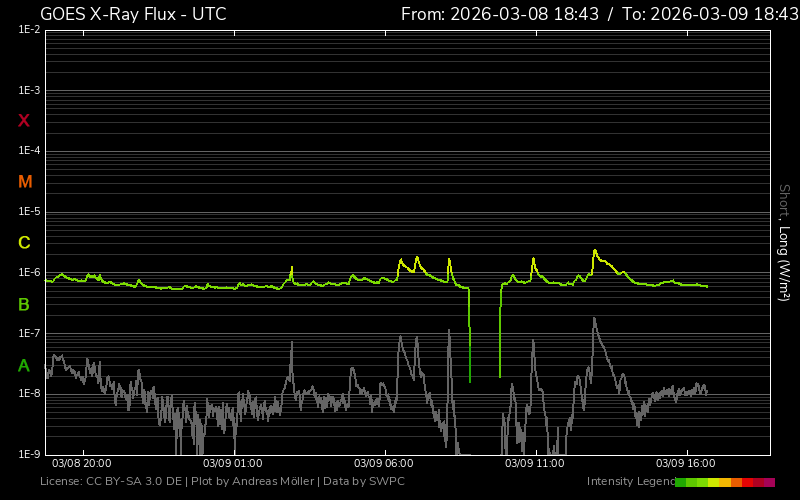Click the Intensity Legend label
This screenshot has height=500, width=800.
[x=629, y=481]
